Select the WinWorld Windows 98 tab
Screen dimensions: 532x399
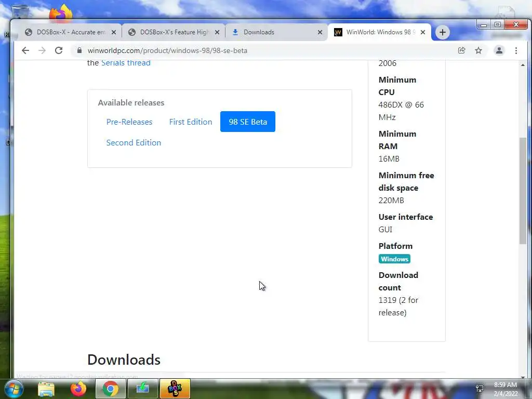[379, 32]
